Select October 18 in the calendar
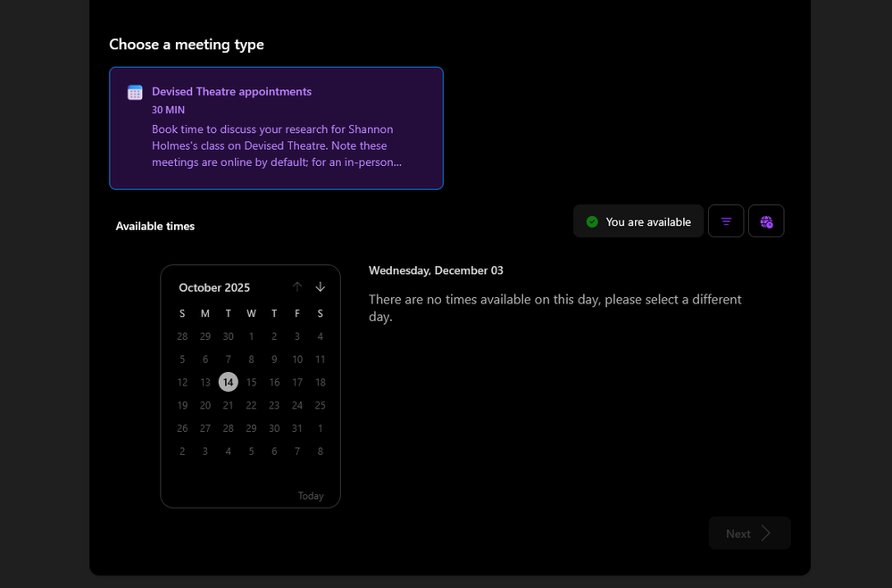892x588 pixels. tap(321, 382)
